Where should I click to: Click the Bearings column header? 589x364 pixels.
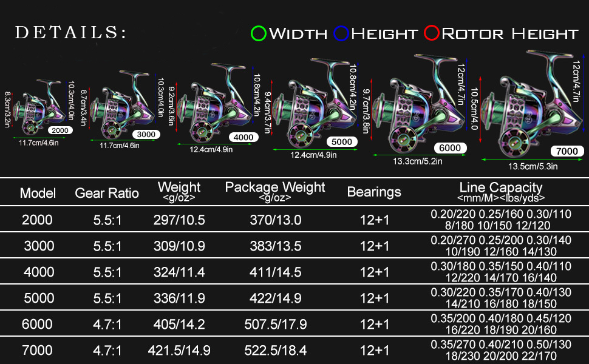point(374,192)
